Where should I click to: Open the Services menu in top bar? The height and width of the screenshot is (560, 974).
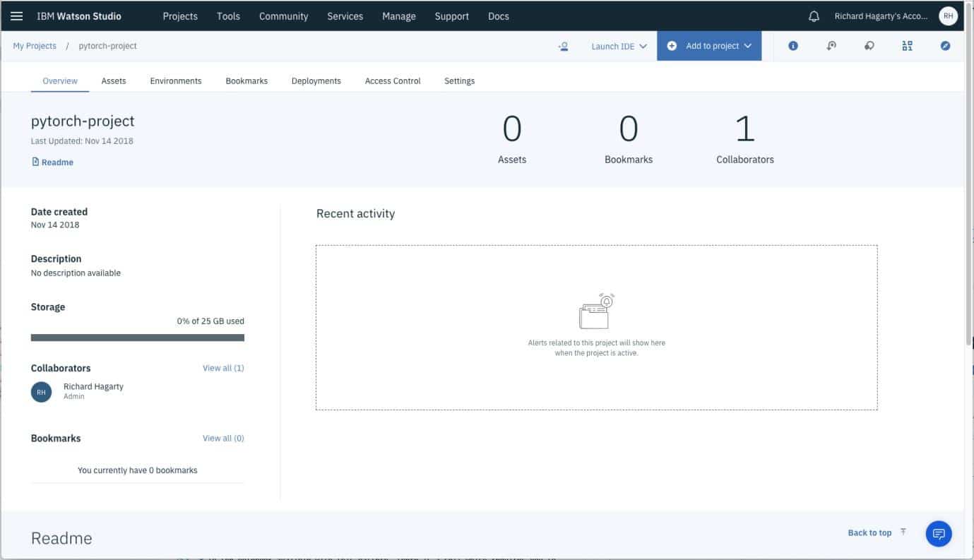345,16
